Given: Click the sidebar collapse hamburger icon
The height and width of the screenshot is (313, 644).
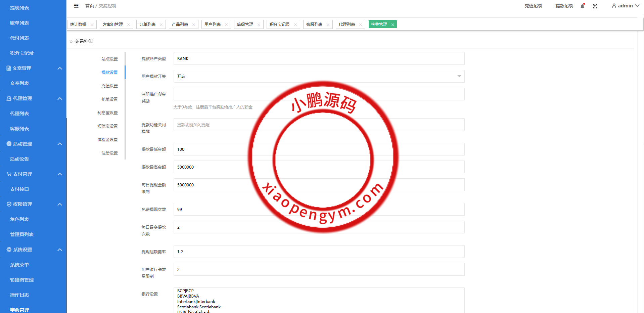Looking at the screenshot, I should coord(76,6).
